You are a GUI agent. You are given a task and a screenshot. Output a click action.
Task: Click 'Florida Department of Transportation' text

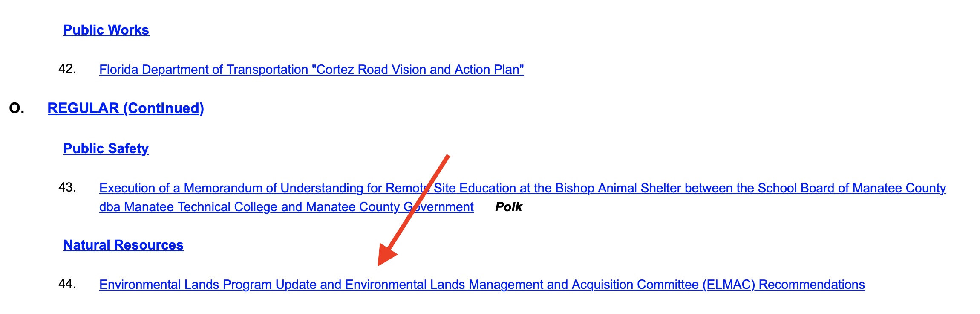coord(204,70)
